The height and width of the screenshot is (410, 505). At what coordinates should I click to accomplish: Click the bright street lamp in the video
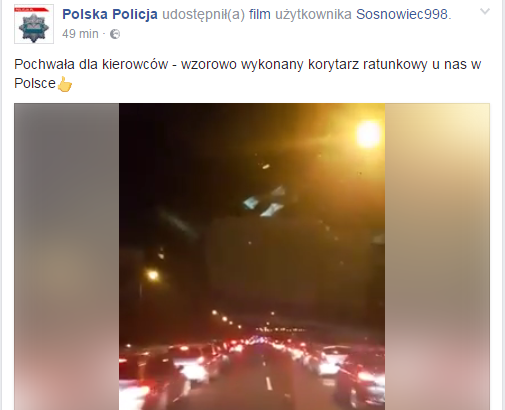pos(368,134)
